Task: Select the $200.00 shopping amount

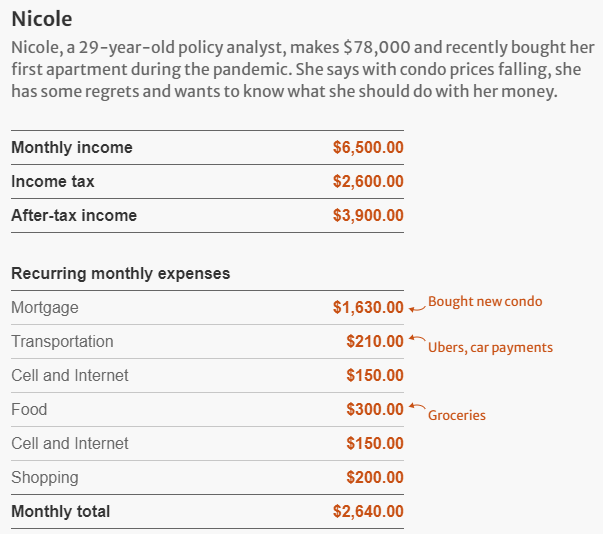Action: [375, 477]
